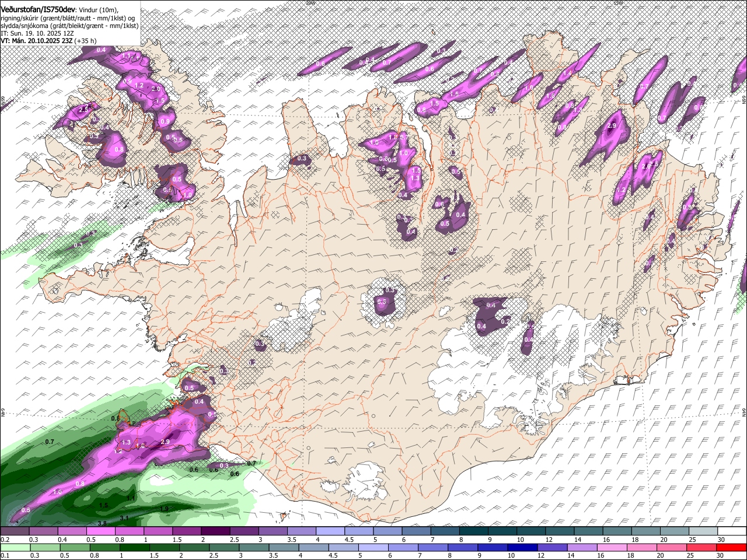The image size is (747, 560).
Task: Pick the pale grey swatch between 25 and 30
Action: pyautogui.click(x=703, y=531)
